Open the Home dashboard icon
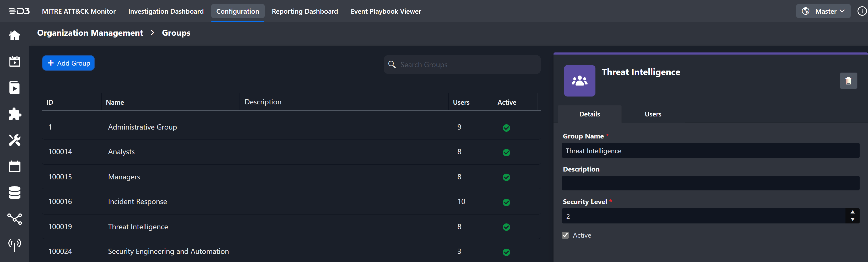Viewport: 868px width, 262px height. pyautogui.click(x=14, y=35)
